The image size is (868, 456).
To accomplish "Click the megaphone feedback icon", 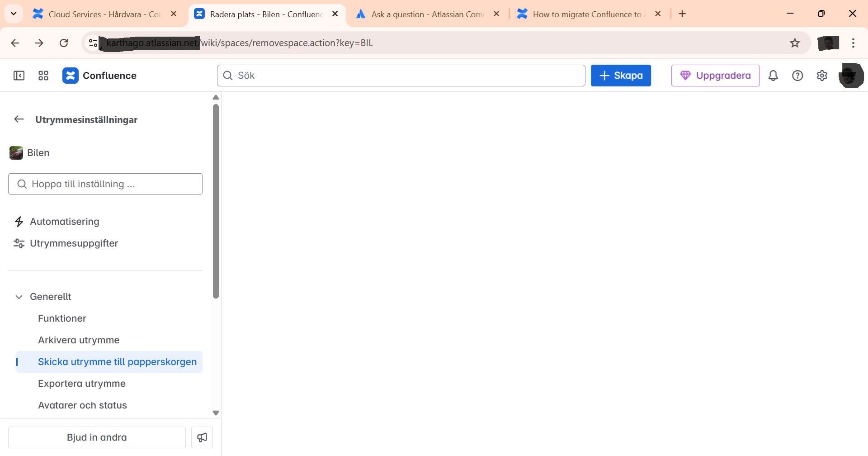I will 202,437.
